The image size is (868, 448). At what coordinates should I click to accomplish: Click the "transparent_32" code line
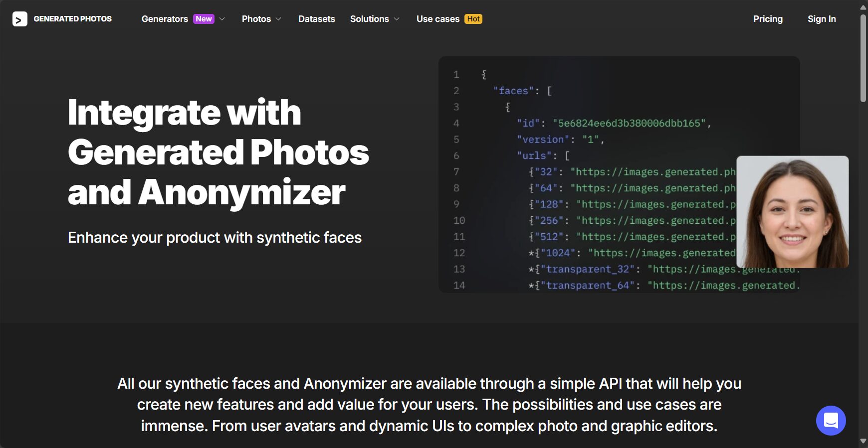click(663, 269)
